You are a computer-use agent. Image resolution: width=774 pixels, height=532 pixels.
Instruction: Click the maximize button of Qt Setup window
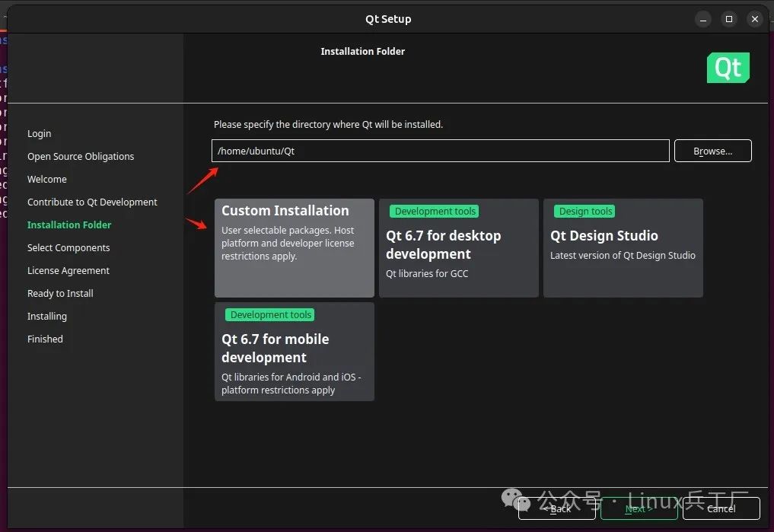coord(728,18)
